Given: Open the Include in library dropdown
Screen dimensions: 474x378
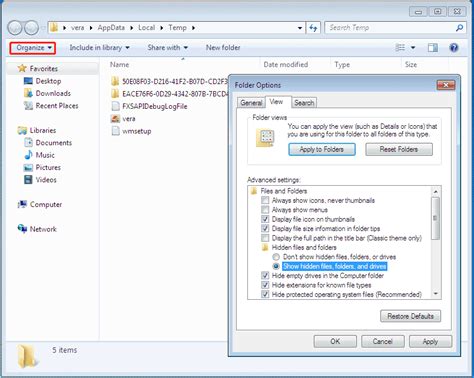Looking at the screenshot, I should pos(99,48).
